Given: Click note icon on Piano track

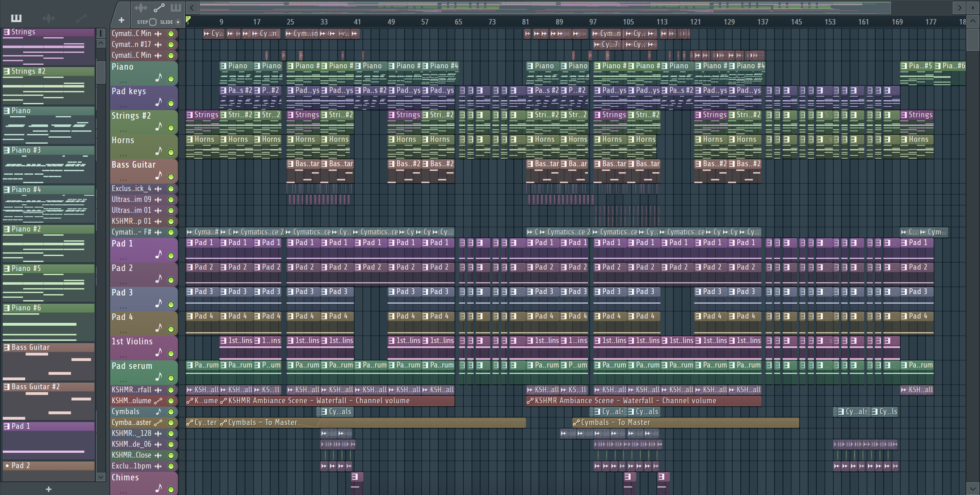Looking at the screenshot, I should click(x=159, y=78).
